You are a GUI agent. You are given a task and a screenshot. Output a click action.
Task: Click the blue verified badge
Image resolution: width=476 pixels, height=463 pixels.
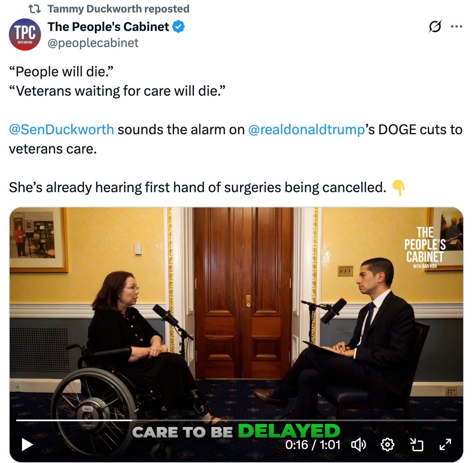178,27
